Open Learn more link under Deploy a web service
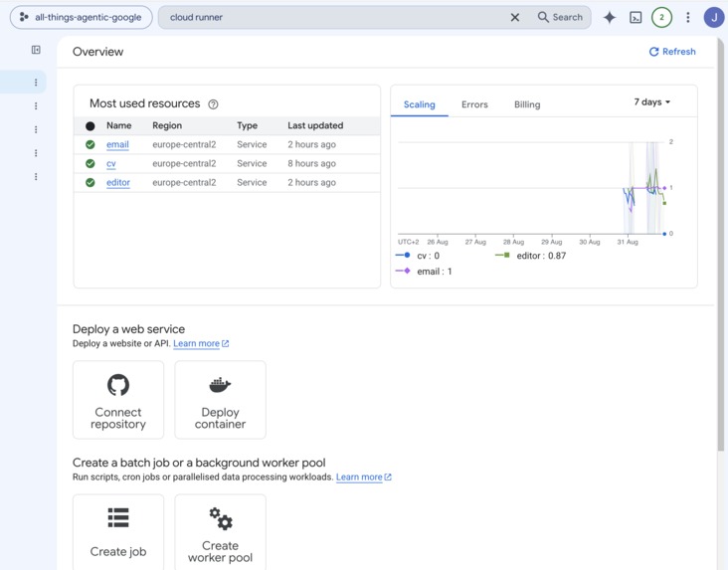 201,343
